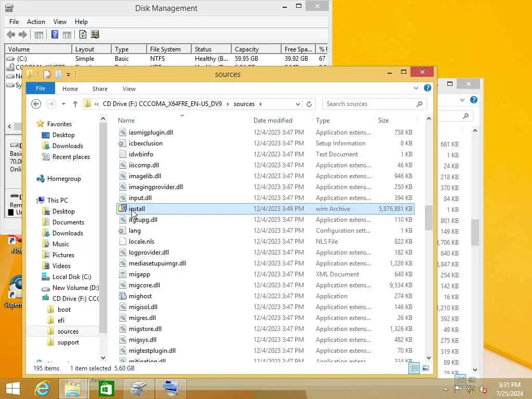Click Refresh icon in Disk Management toolbar
The height and width of the screenshot is (399, 532).
tap(83, 34)
